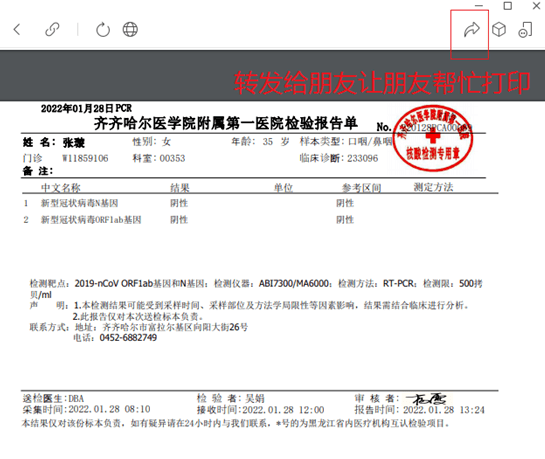545x459 pixels.
Task: Maximize the viewer window
Action: (x=508, y=6)
